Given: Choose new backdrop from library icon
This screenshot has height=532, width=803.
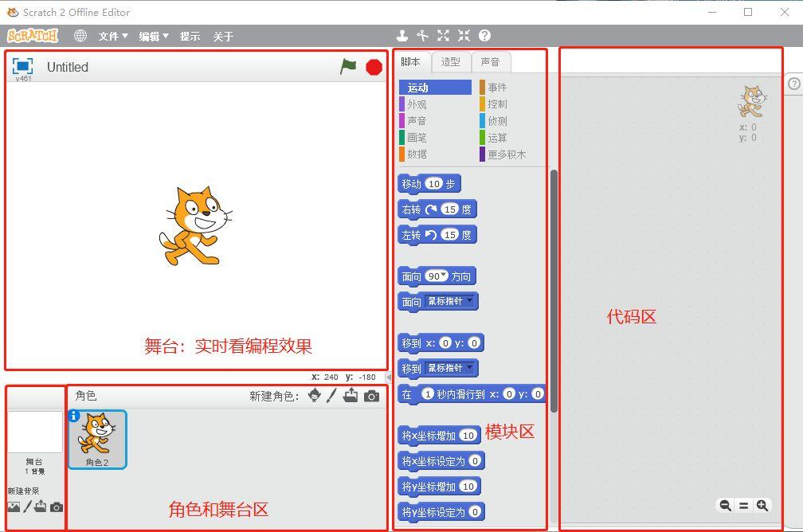Looking at the screenshot, I should [x=14, y=507].
